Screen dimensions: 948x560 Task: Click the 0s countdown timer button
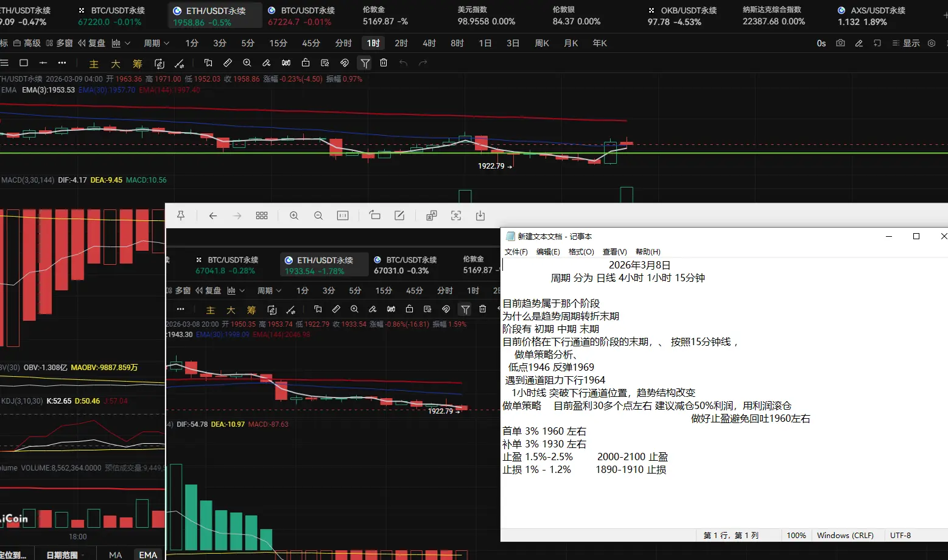pyautogui.click(x=821, y=43)
